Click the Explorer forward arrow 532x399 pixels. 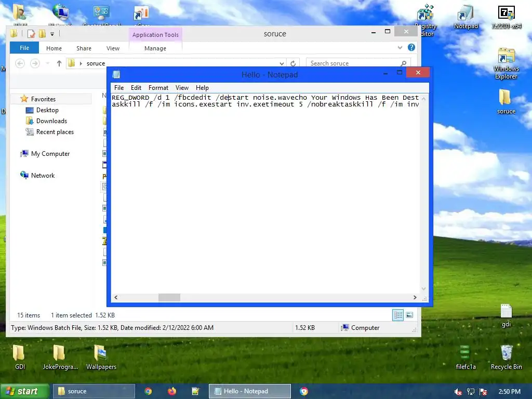coord(35,63)
